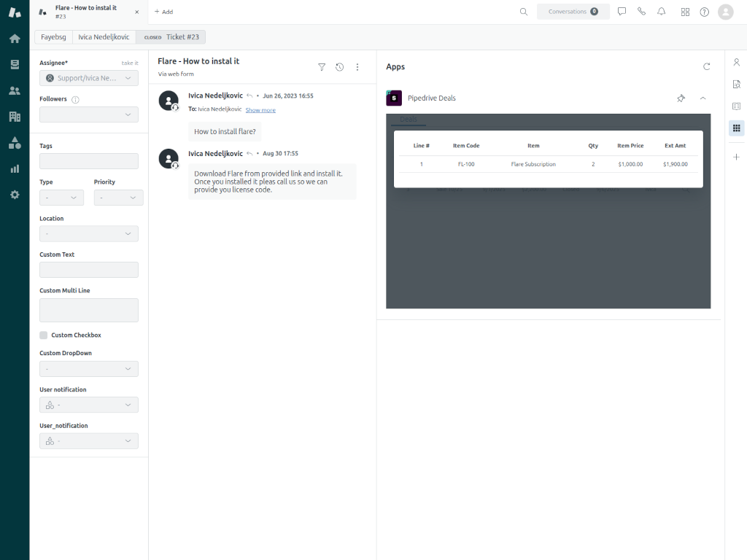Switch to the Fayebsg tab
The image size is (747, 560).
point(53,36)
